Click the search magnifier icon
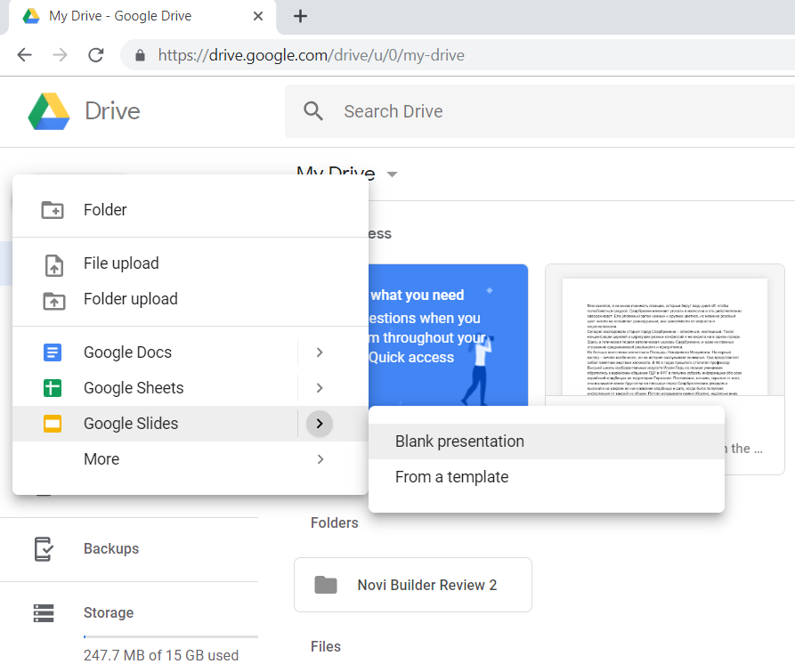 coord(313,111)
